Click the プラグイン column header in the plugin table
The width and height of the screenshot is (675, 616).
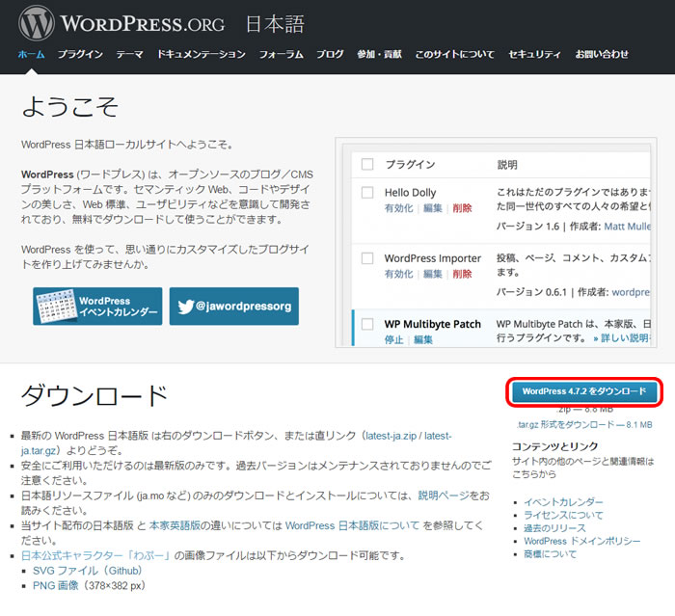pyautogui.click(x=410, y=165)
